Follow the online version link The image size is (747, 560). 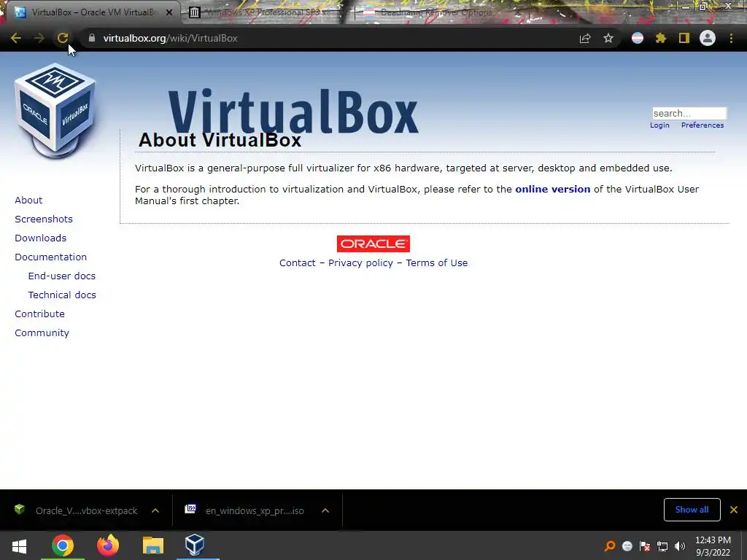tap(553, 189)
